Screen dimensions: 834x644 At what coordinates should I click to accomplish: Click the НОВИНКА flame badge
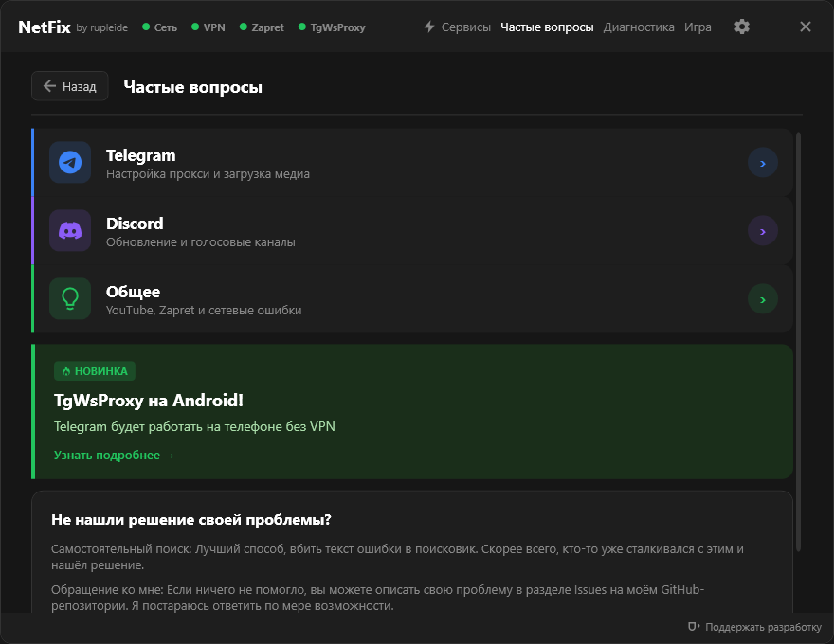click(95, 371)
